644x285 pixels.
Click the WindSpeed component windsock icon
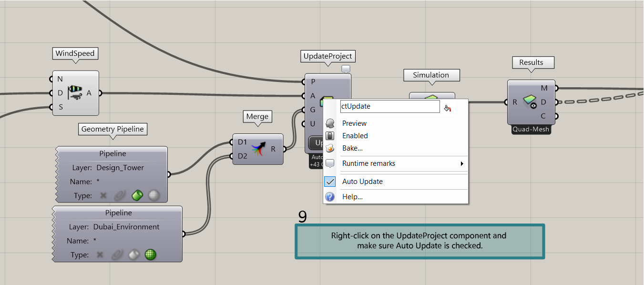(75, 93)
